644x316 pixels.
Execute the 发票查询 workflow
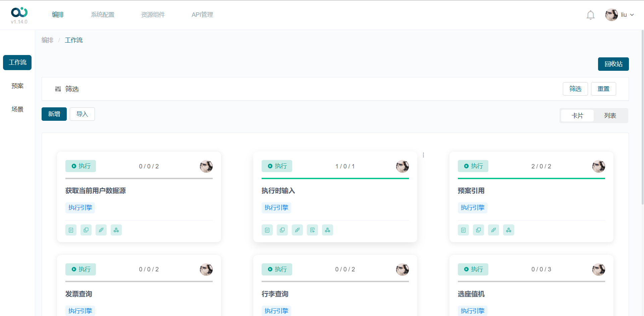(x=80, y=269)
